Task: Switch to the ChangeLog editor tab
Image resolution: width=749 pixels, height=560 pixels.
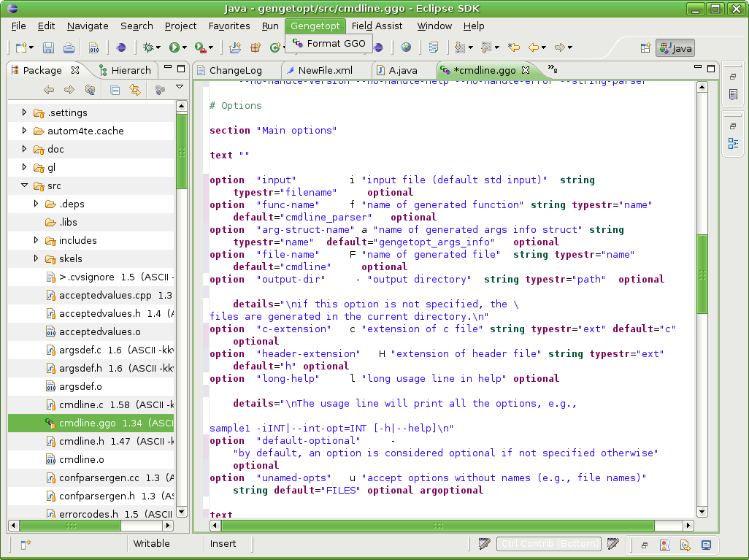Action: [x=235, y=71]
